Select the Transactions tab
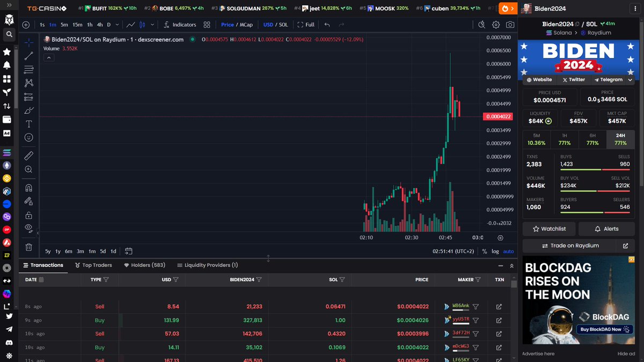 (x=43, y=265)
